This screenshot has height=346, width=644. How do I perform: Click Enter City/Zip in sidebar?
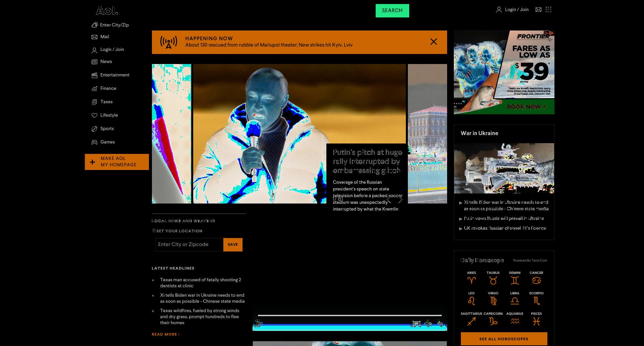pyautogui.click(x=114, y=25)
